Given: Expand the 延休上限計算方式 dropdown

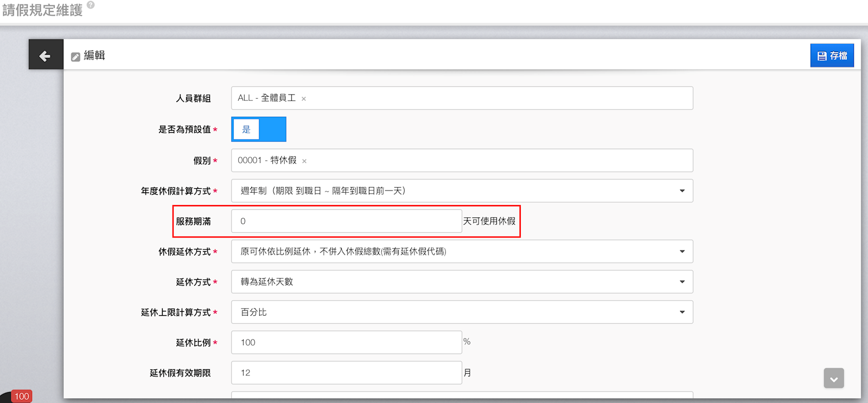Looking at the screenshot, I should [x=462, y=312].
